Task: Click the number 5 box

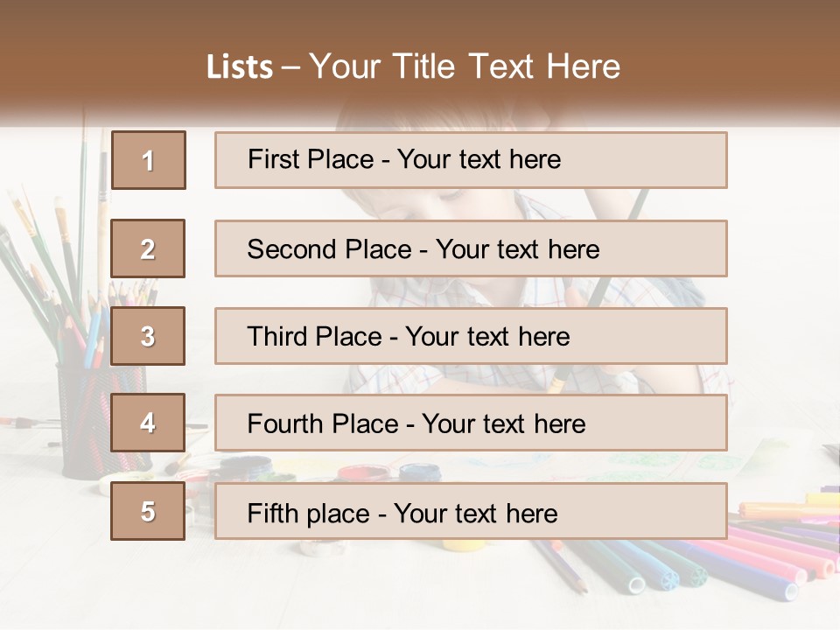Action: coord(148,511)
